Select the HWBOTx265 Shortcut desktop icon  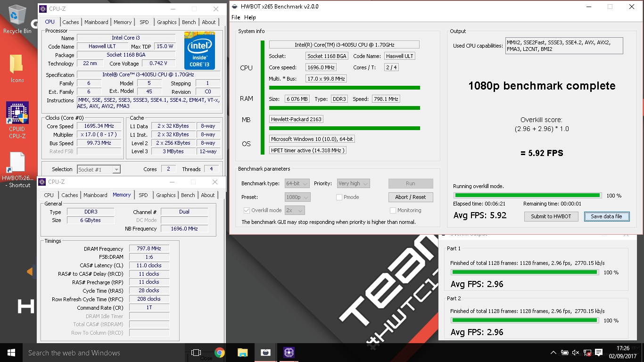click(17, 170)
